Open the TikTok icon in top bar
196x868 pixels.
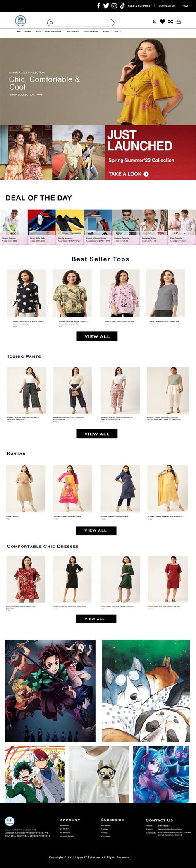click(x=122, y=6)
